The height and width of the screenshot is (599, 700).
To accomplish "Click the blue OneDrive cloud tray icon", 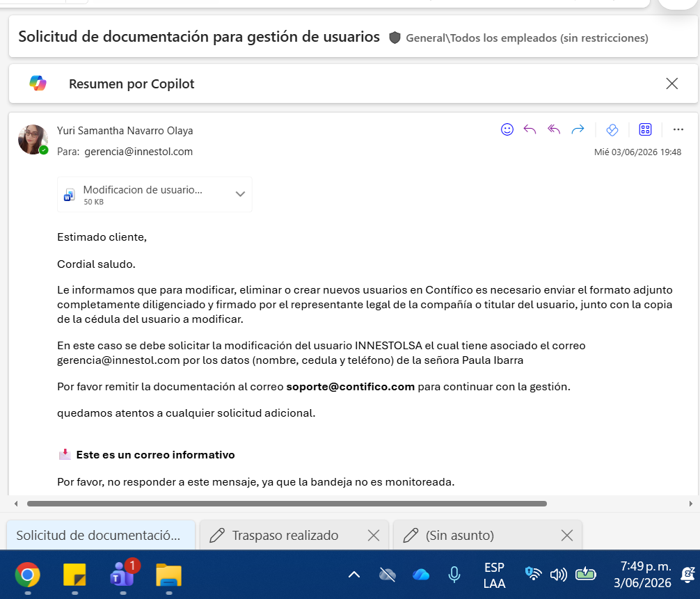I will point(421,575).
